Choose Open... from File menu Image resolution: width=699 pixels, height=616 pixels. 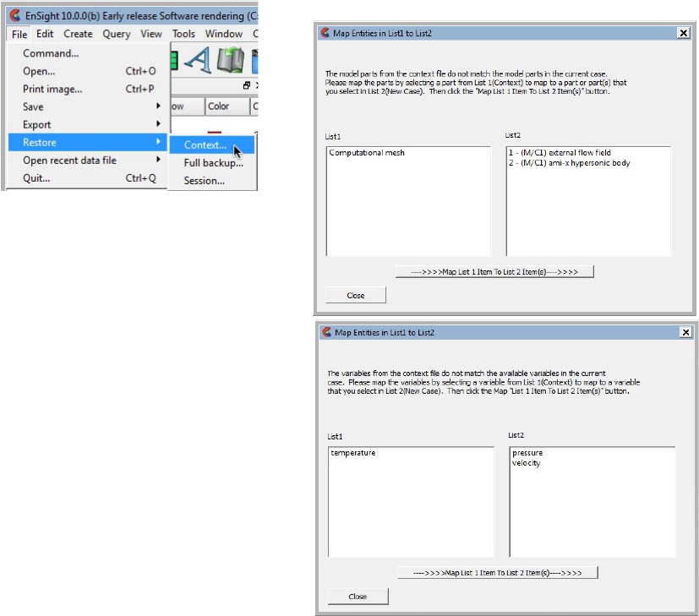point(88,71)
